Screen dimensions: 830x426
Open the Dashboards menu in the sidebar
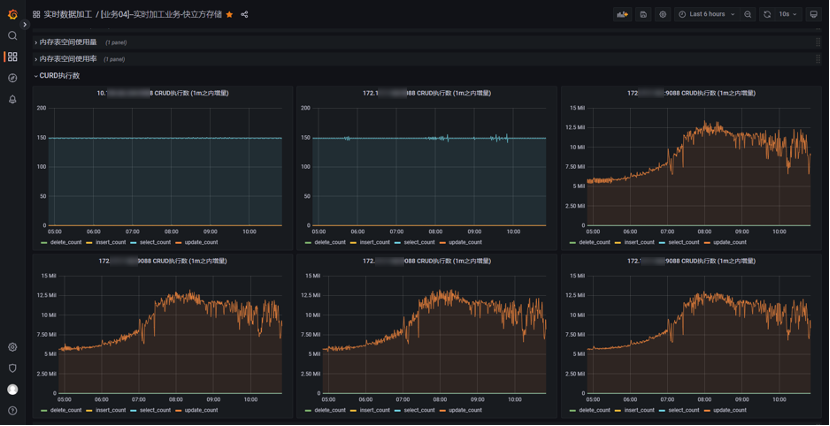[x=13, y=57]
